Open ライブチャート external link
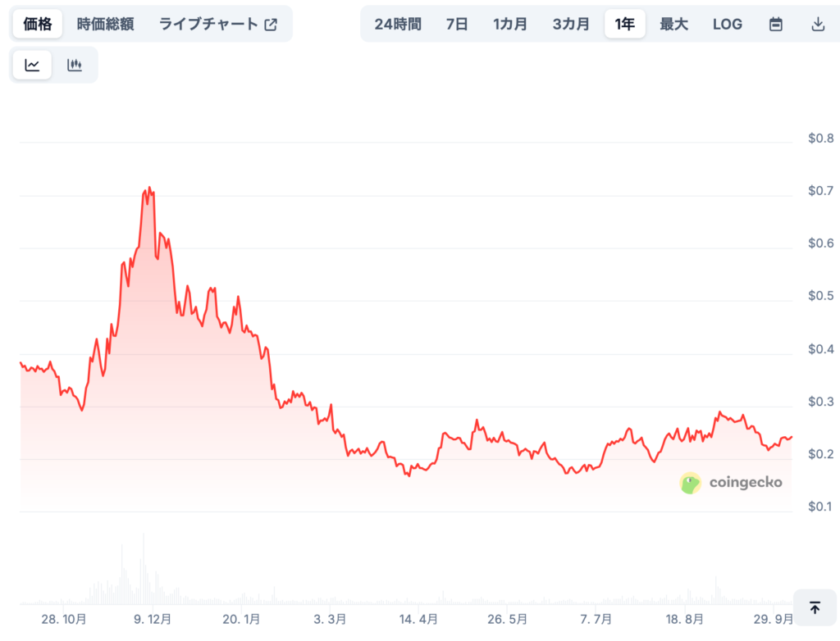Image resolution: width=840 pixels, height=641 pixels. coord(218,24)
